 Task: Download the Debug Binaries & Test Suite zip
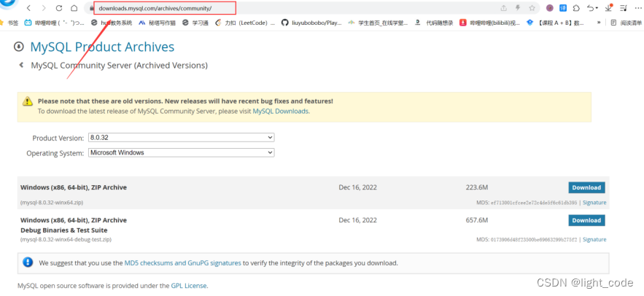click(586, 220)
